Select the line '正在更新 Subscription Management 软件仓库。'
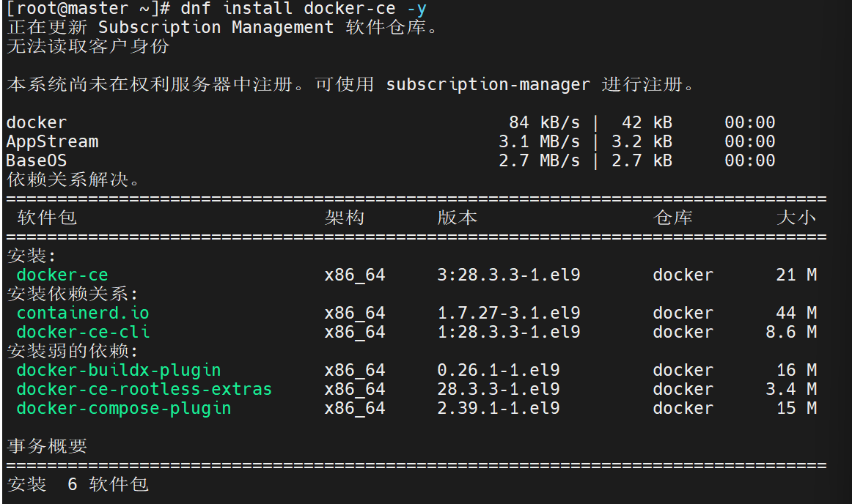This screenshot has height=504, width=852. (223, 27)
